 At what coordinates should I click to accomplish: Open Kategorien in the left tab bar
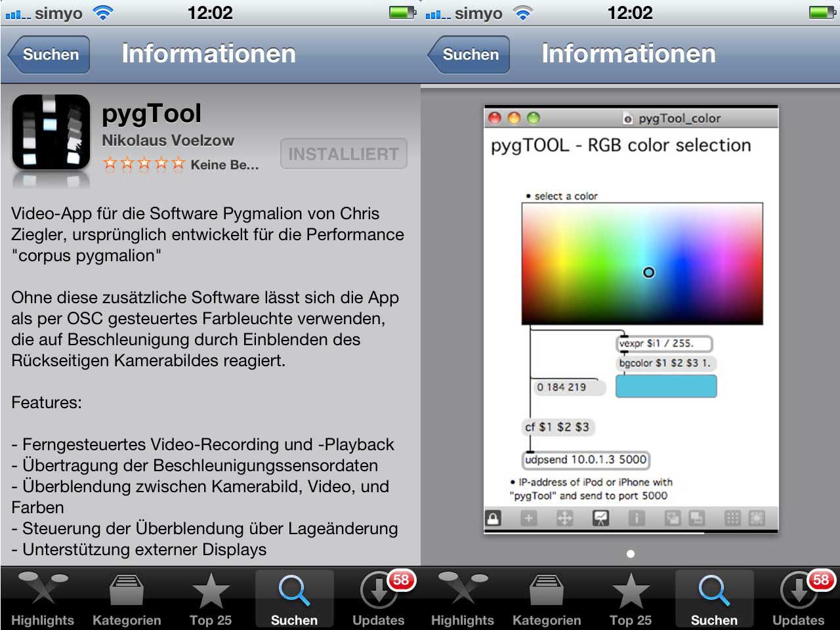127,598
